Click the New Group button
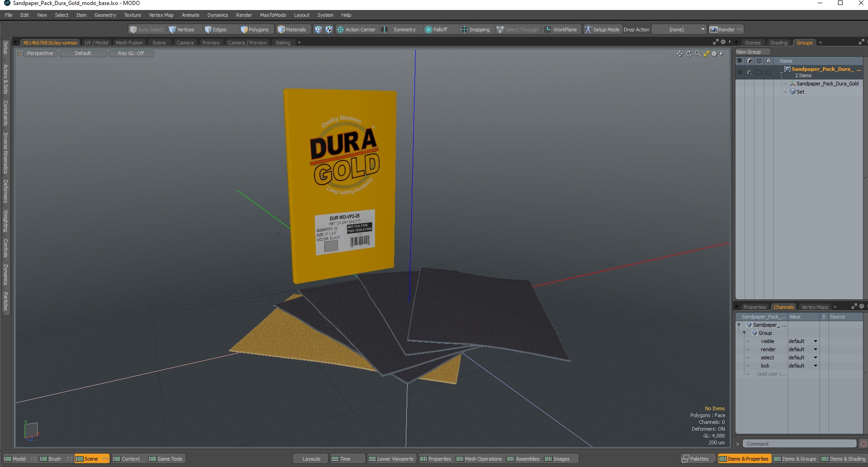Screen dimensions: 868x467 pos(753,52)
